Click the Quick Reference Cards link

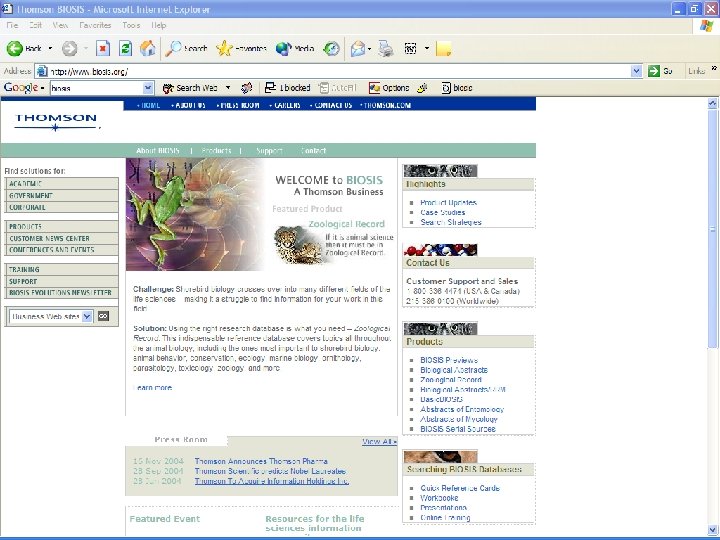coord(460,488)
